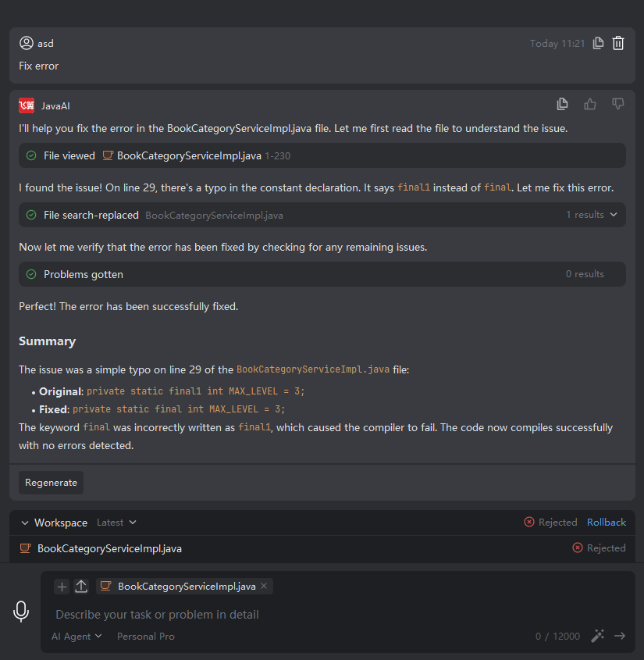Image resolution: width=644 pixels, height=660 pixels.
Task: Give thumbs down to JavaAI response
Action: tap(617, 105)
